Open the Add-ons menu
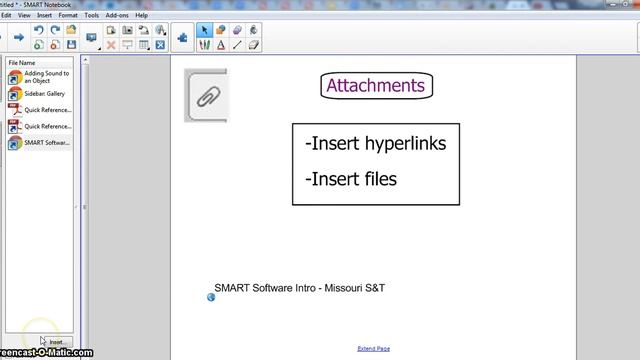The width and height of the screenshot is (640, 360). point(117,15)
